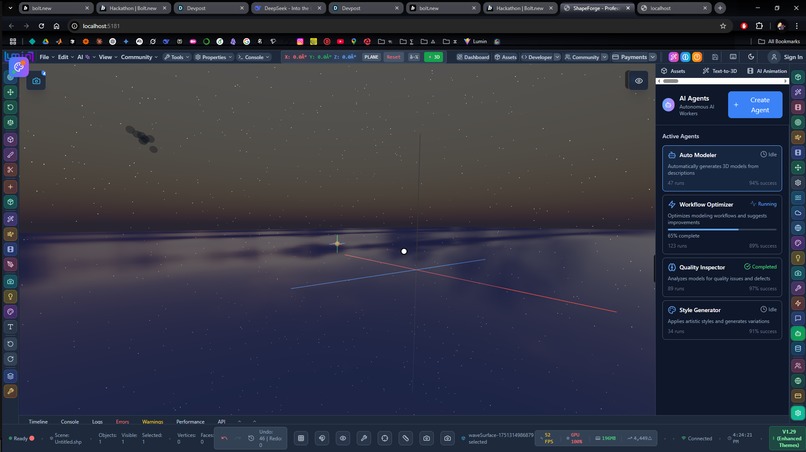Click the wrench icon in bottom toolbar
The width and height of the screenshot is (806, 452).
364,438
